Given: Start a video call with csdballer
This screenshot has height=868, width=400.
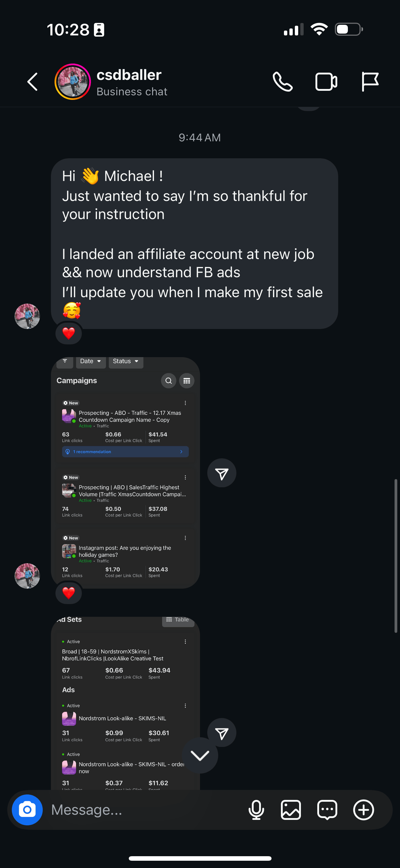Looking at the screenshot, I should [x=326, y=82].
